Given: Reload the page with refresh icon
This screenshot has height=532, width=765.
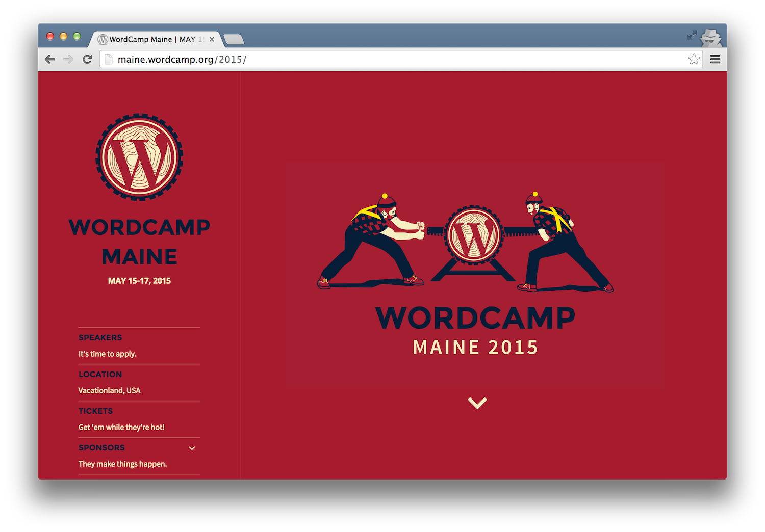Looking at the screenshot, I should 87,59.
